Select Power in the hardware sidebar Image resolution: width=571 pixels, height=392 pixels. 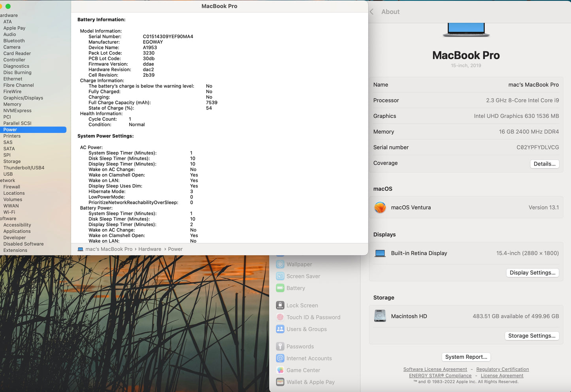tap(10, 130)
